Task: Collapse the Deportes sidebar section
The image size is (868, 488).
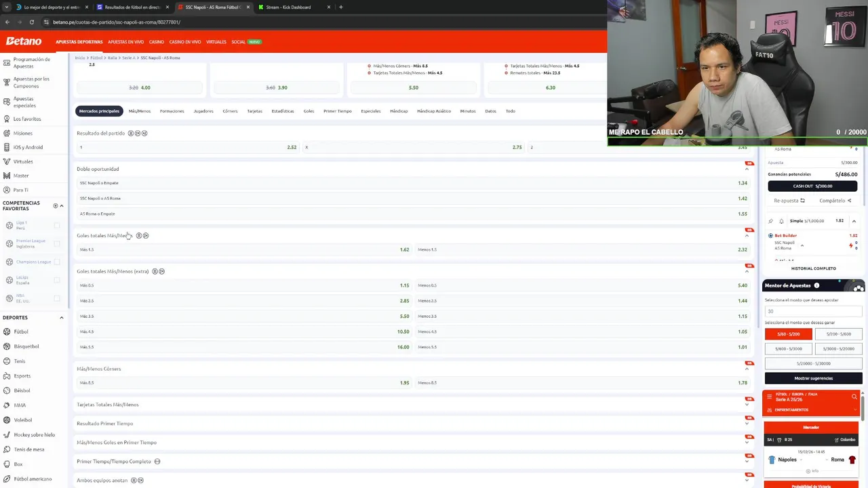Action: 62,317
